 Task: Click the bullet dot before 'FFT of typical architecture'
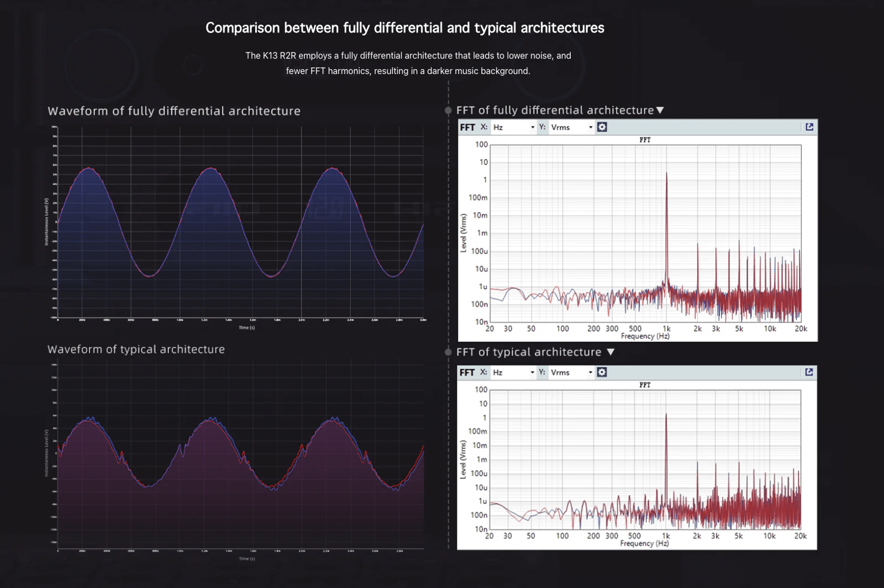(448, 352)
